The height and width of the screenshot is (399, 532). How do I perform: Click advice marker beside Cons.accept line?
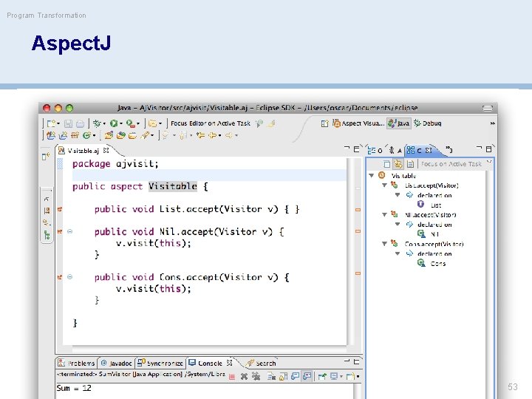[x=60, y=277]
